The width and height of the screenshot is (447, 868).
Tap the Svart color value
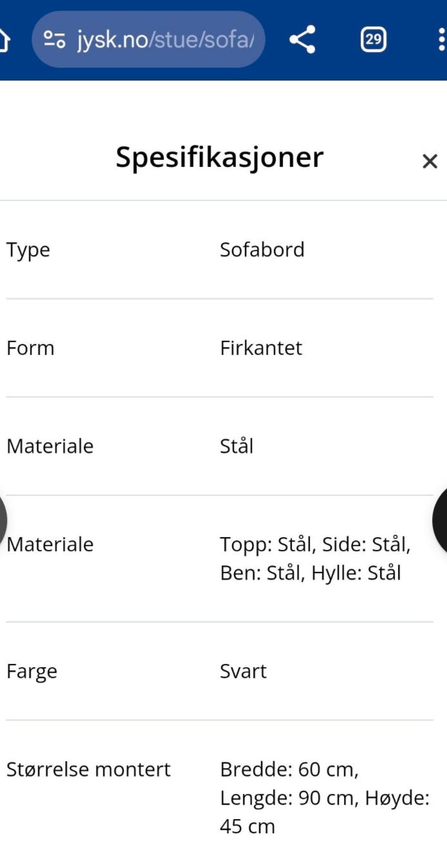(243, 672)
